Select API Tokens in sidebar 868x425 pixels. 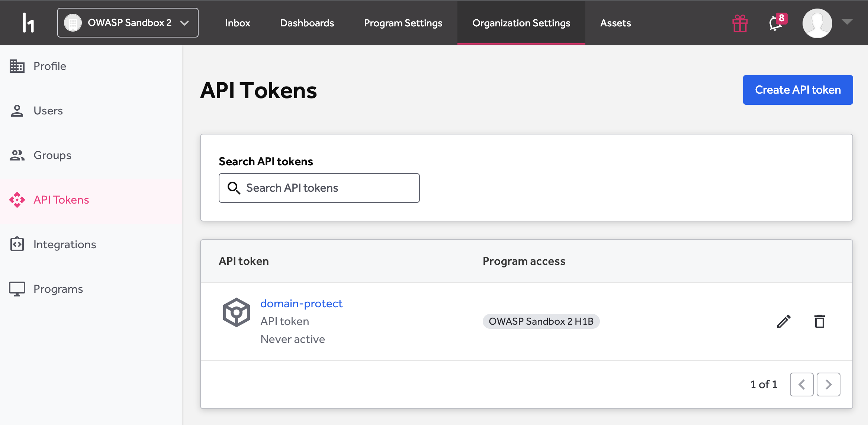[61, 200]
